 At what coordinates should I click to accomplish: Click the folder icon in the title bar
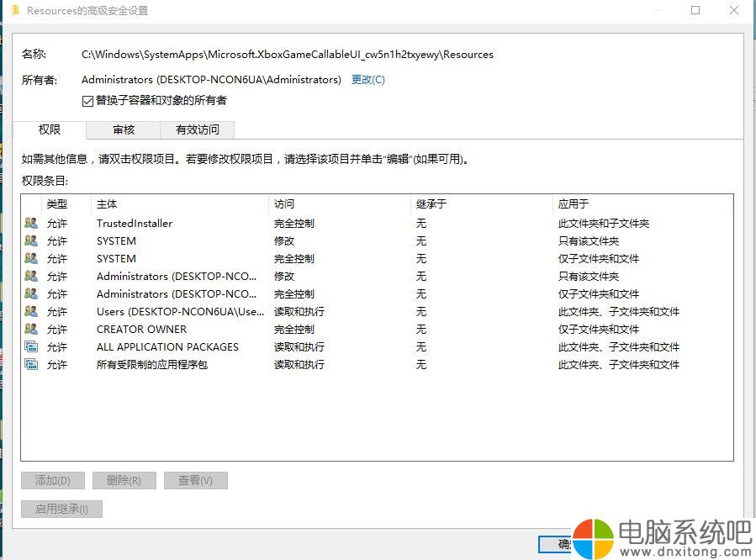point(15,10)
